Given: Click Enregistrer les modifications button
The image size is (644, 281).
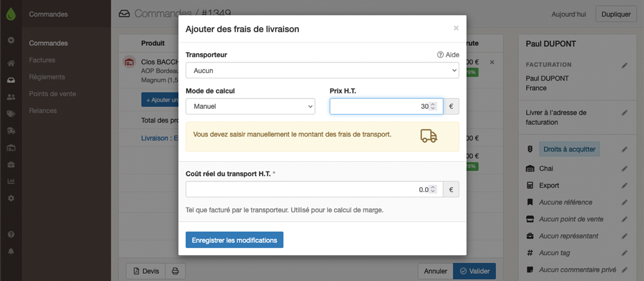Looking at the screenshot, I should click(234, 240).
